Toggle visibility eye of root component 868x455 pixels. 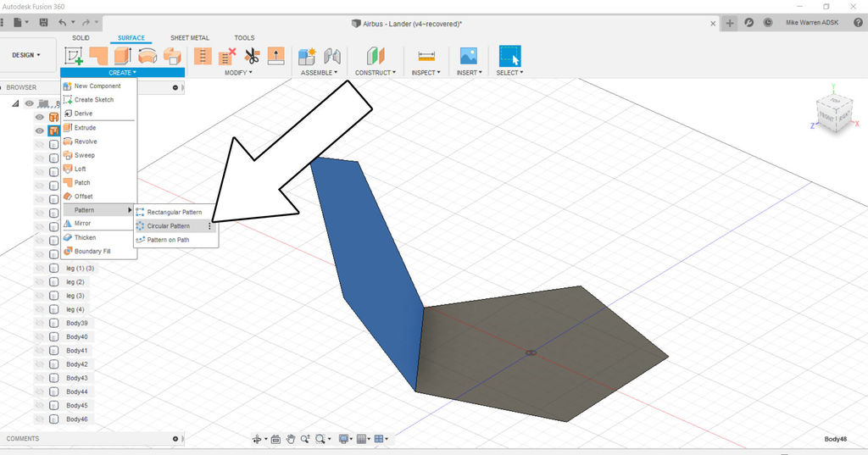[x=30, y=103]
